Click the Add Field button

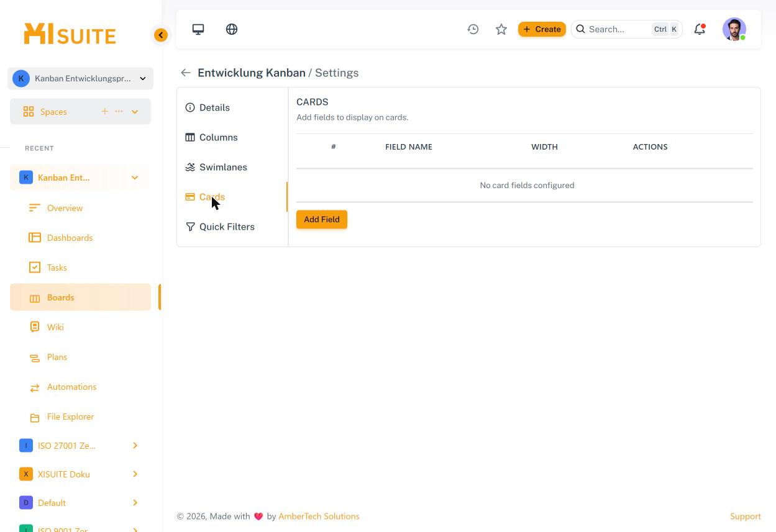pyautogui.click(x=322, y=219)
